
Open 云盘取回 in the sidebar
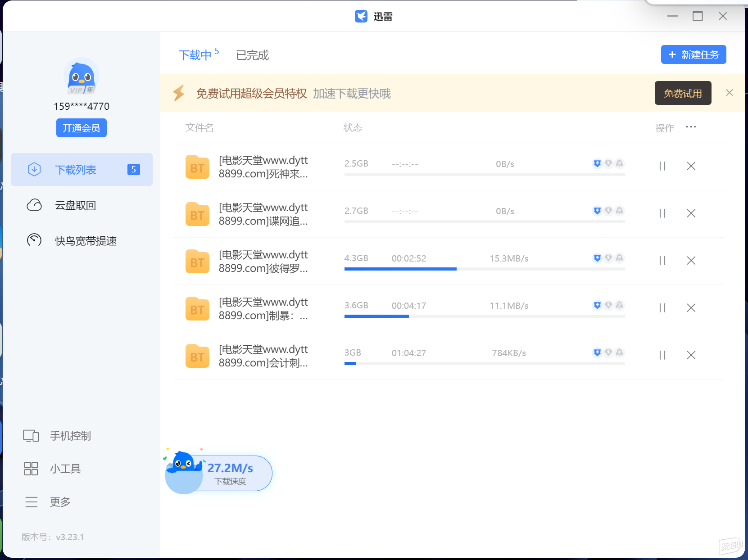click(82, 205)
